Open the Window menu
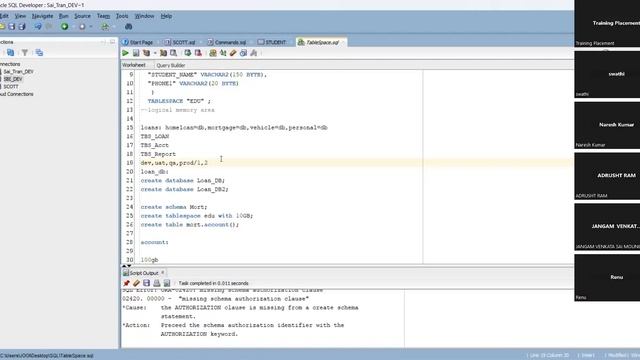 (x=144, y=16)
